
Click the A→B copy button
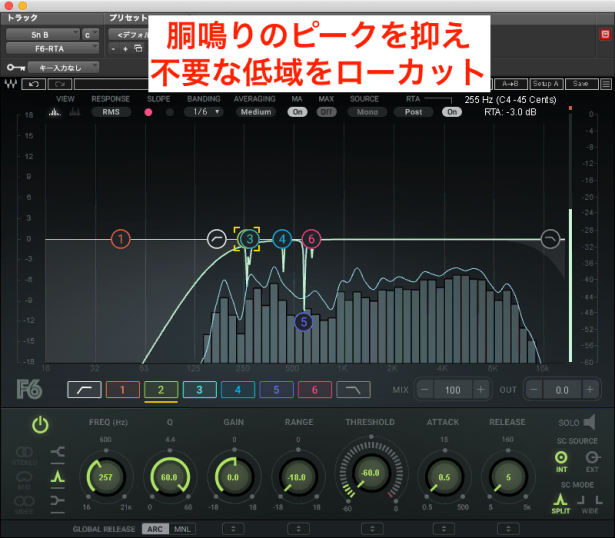click(510, 84)
